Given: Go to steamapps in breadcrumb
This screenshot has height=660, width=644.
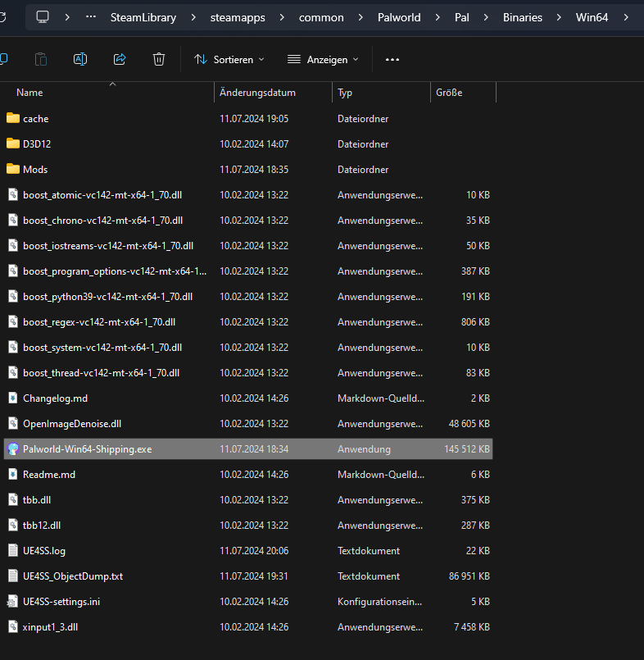Looking at the screenshot, I should click(238, 17).
